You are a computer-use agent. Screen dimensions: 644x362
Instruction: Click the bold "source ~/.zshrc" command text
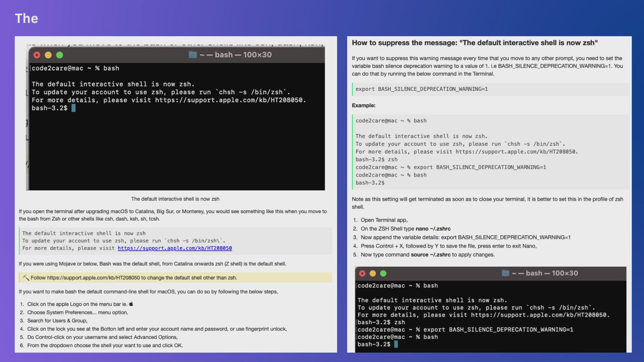431,255
